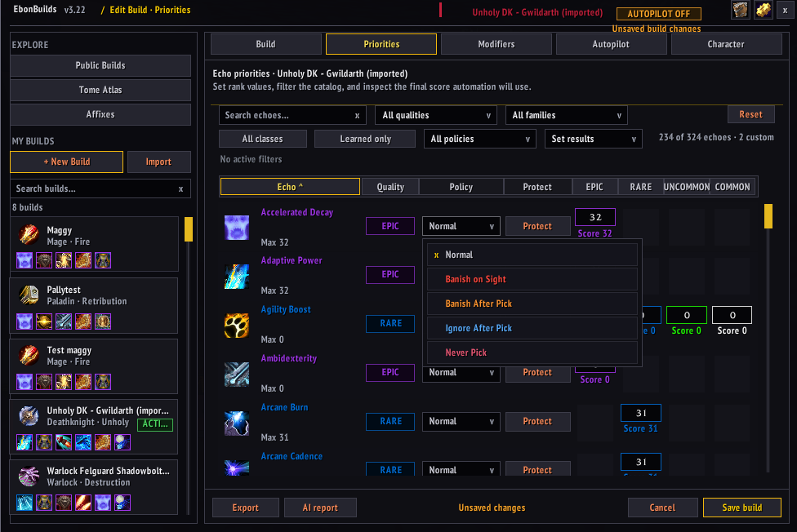The image size is (797, 532).
Task: Click the golden icon in the title bar
Action: (764, 10)
